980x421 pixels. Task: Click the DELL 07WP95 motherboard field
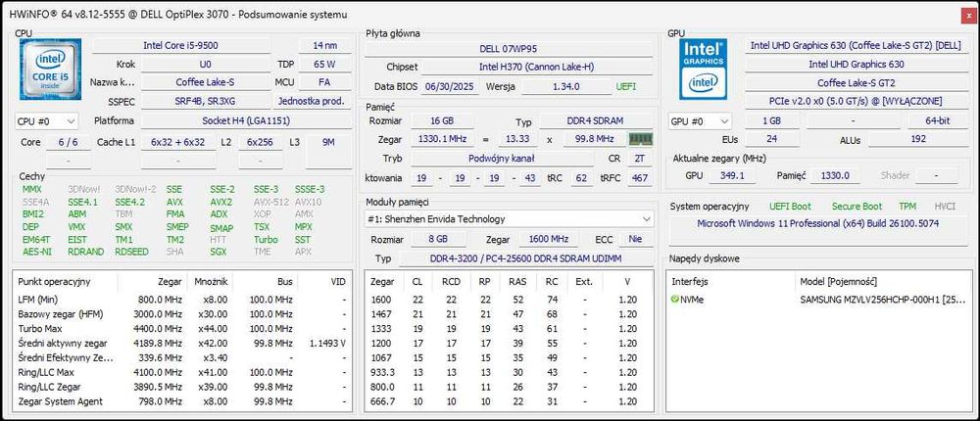[x=508, y=48]
